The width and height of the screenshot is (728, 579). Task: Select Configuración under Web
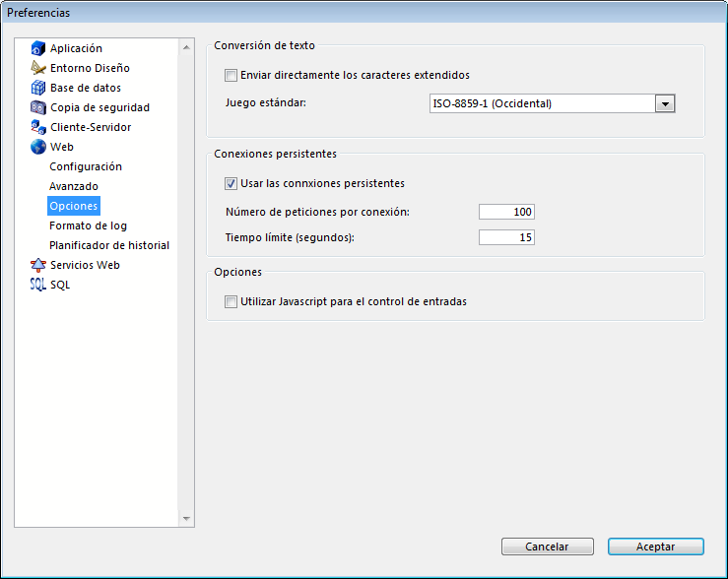86,166
